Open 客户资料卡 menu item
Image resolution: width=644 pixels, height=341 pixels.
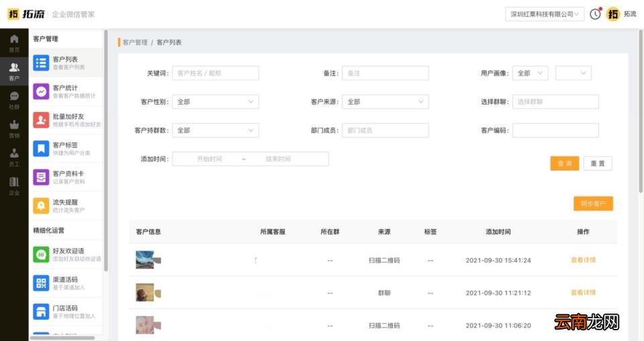[x=66, y=177]
